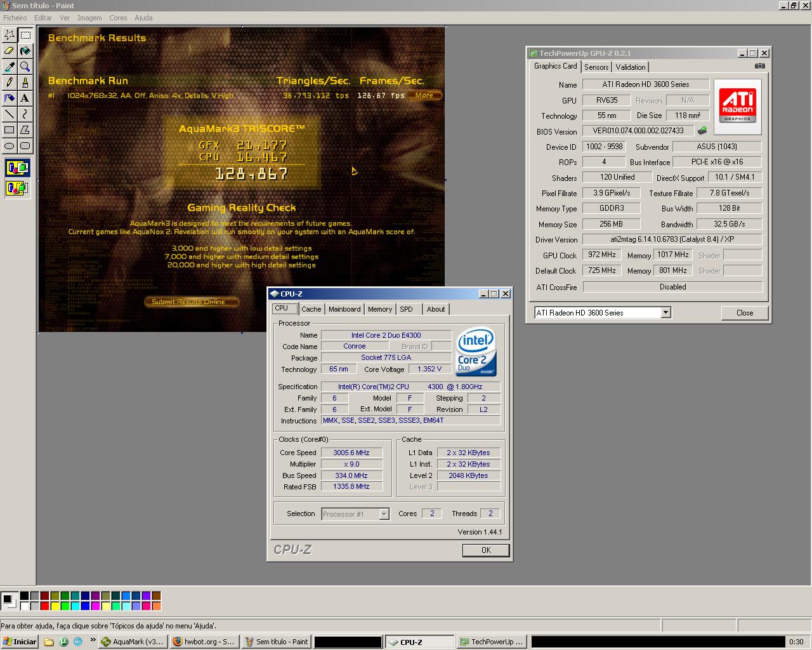Expand hidden quick launch items chevron
812x650 pixels.
click(x=93, y=640)
